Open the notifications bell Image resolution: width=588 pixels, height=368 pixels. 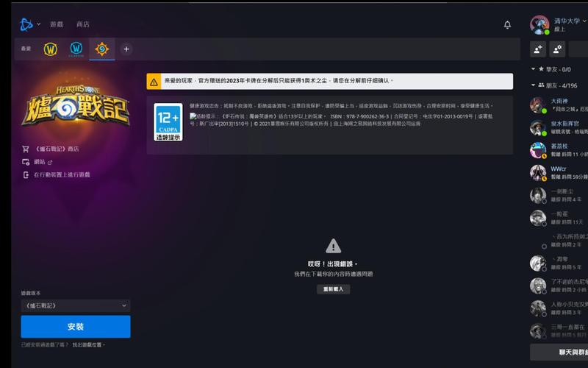click(x=507, y=25)
